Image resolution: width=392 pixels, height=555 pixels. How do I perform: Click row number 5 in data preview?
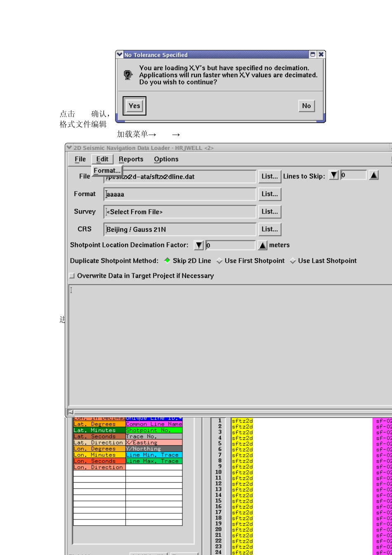(x=220, y=444)
